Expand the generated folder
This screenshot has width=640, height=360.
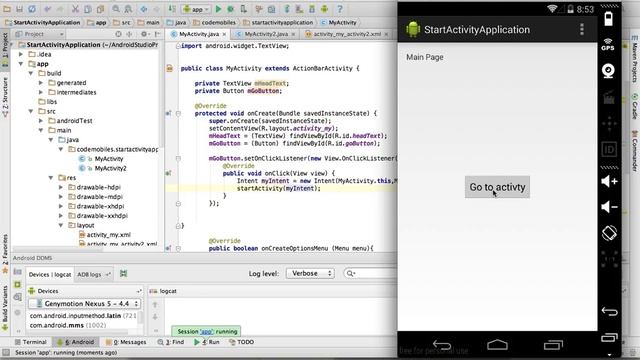pos(41,83)
